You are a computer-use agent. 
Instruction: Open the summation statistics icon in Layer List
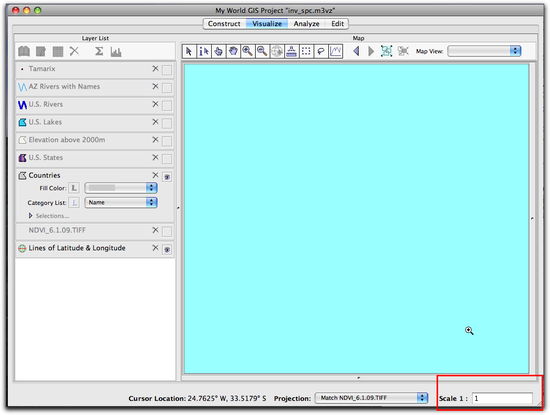tap(99, 52)
